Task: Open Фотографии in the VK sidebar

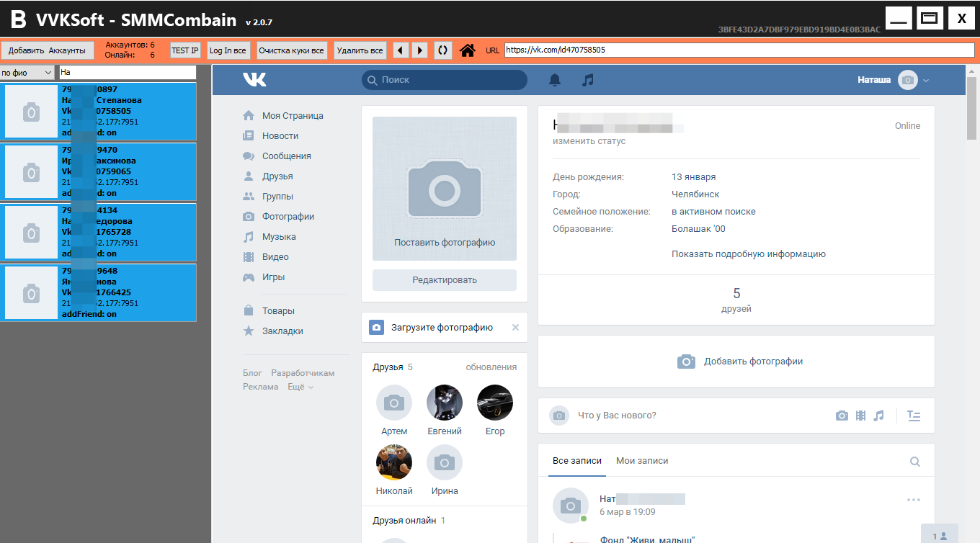Action: click(288, 216)
